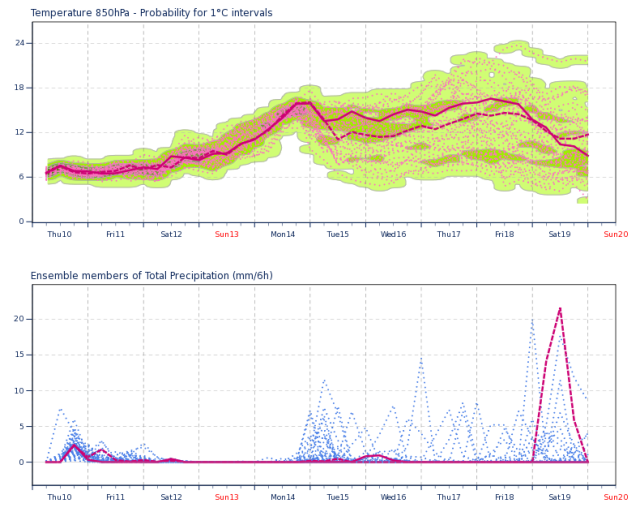Click red Sun13 under the temperature chart
The width and height of the screenshot is (640, 512).
pyautogui.click(x=227, y=234)
